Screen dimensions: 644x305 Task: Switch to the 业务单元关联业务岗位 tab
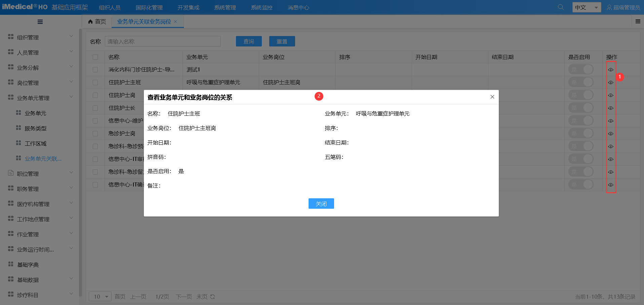(x=145, y=21)
